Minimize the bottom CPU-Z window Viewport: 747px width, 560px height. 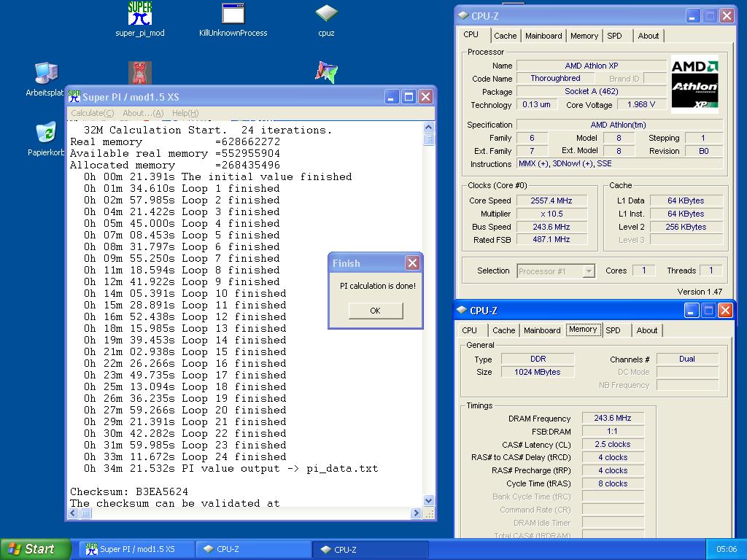tap(692, 311)
